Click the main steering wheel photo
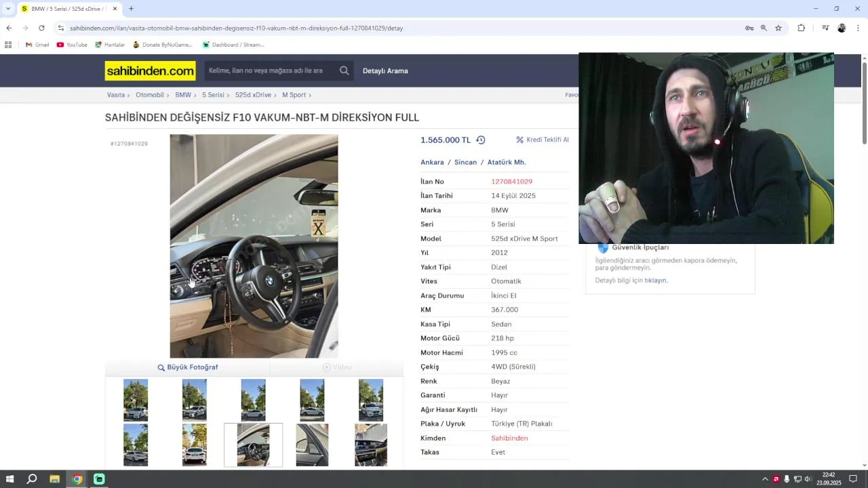This screenshot has height=488, width=868. [254, 246]
